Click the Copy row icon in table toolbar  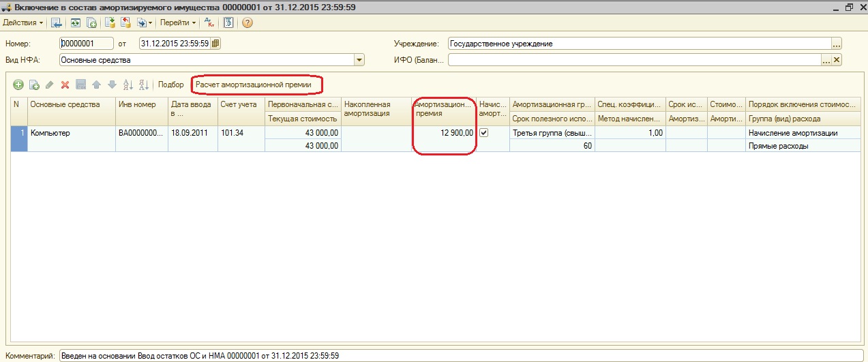[34, 85]
